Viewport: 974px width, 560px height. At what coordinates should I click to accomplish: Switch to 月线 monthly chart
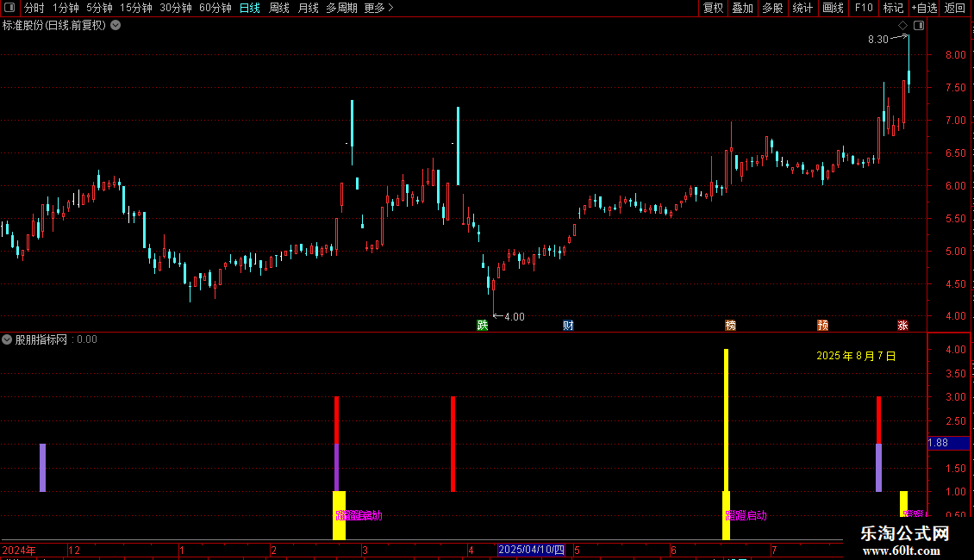pyautogui.click(x=308, y=8)
